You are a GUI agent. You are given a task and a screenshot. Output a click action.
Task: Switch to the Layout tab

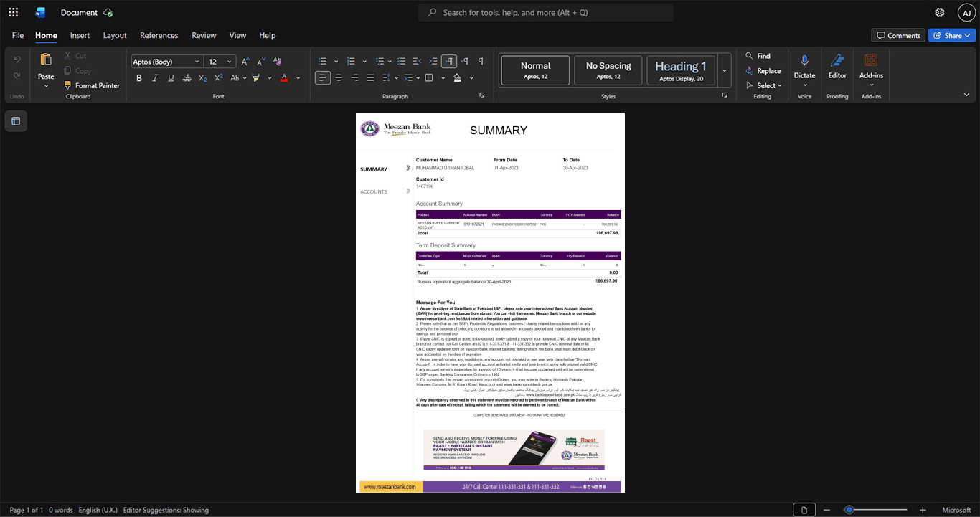[115, 35]
